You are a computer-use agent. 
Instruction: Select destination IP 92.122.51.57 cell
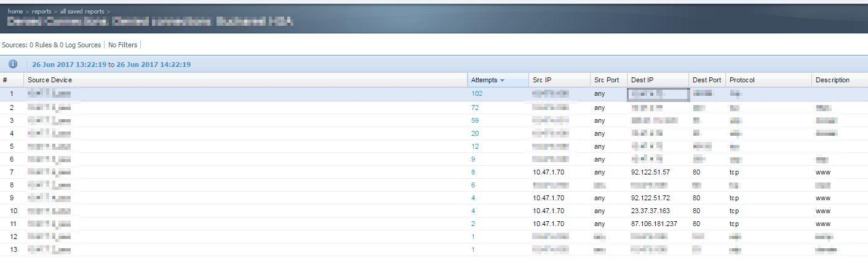click(650, 172)
